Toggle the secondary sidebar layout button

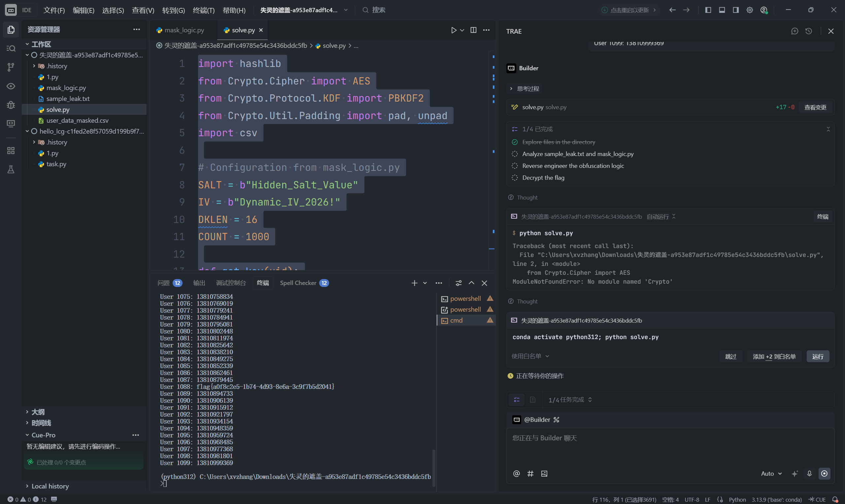[x=736, y=10]
